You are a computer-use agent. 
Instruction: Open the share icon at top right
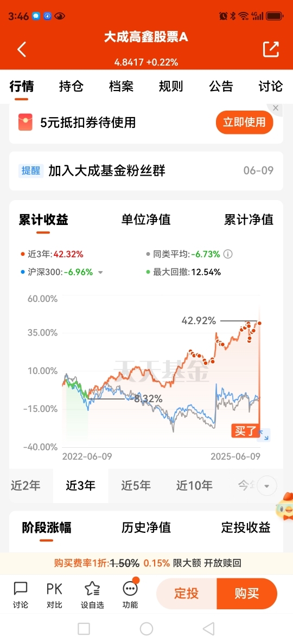(271, 49)
